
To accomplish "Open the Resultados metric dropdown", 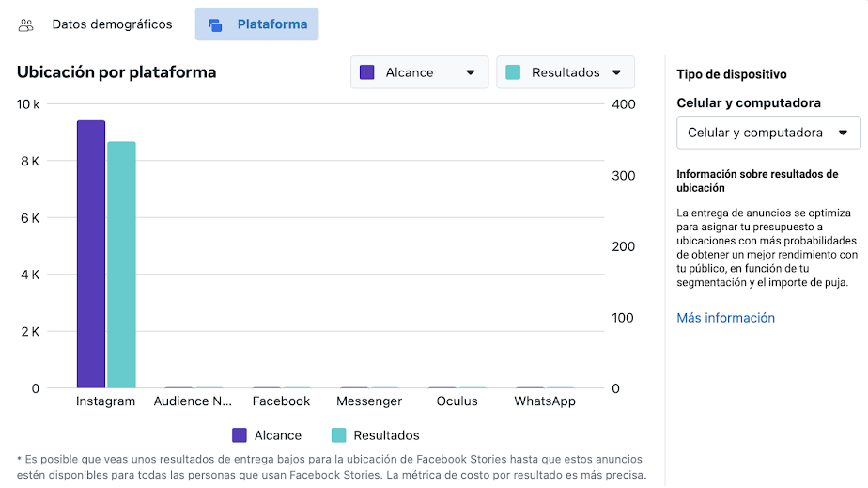I will tap(566, 72).
